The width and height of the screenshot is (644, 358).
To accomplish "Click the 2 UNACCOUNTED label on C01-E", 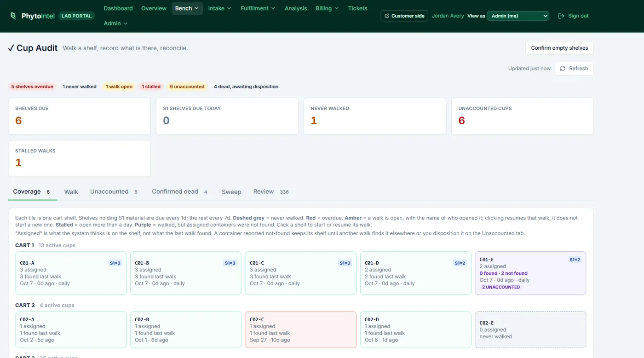I will click(x=501, y=287).
